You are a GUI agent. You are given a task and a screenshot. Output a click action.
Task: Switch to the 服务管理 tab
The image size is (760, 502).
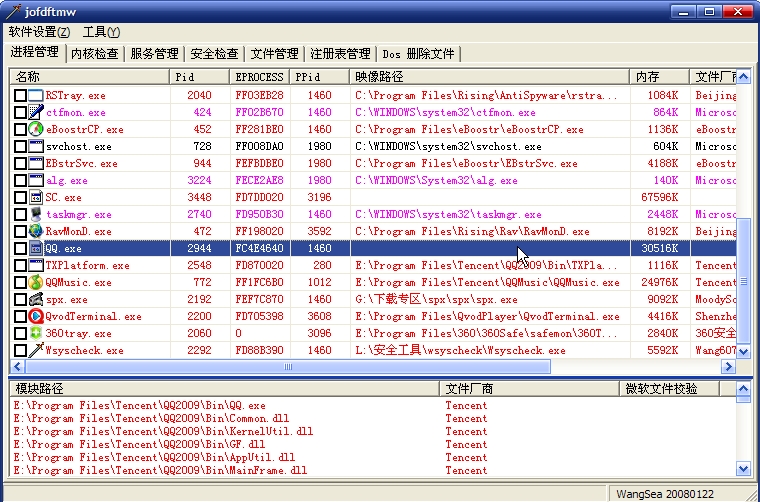[x=155, y=54]
